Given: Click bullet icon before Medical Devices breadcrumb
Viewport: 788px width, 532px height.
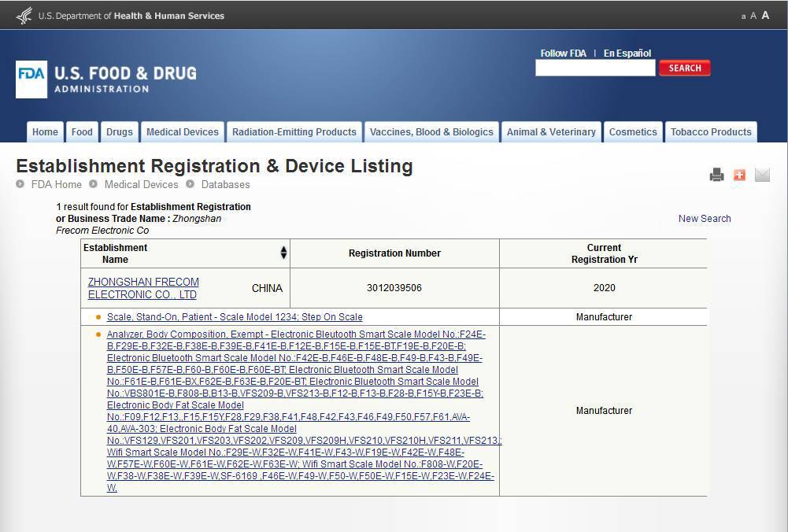Looking at the screenshot, I should tap(93, 184).
